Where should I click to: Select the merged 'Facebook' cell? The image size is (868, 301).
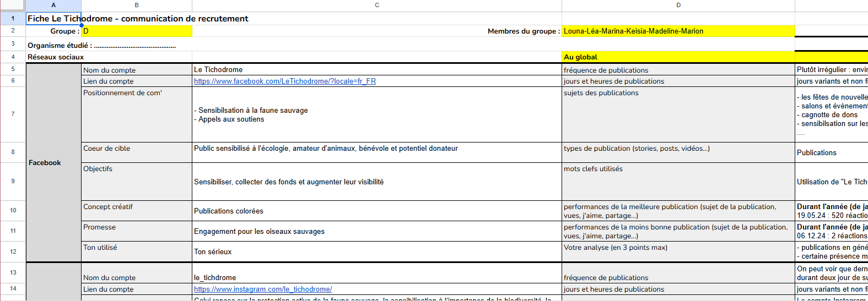(x=53, y=163)
